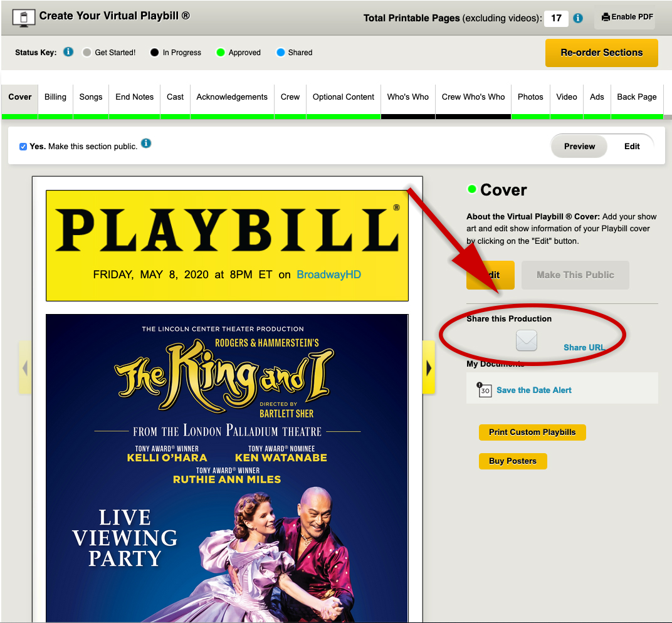Select the Preview mode toggle
The image size is (672, 623).
[579, 146]
